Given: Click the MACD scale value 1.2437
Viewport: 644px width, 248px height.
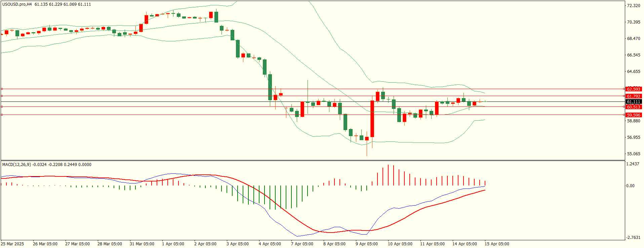Looking at the screenshot, I should 633,164.
